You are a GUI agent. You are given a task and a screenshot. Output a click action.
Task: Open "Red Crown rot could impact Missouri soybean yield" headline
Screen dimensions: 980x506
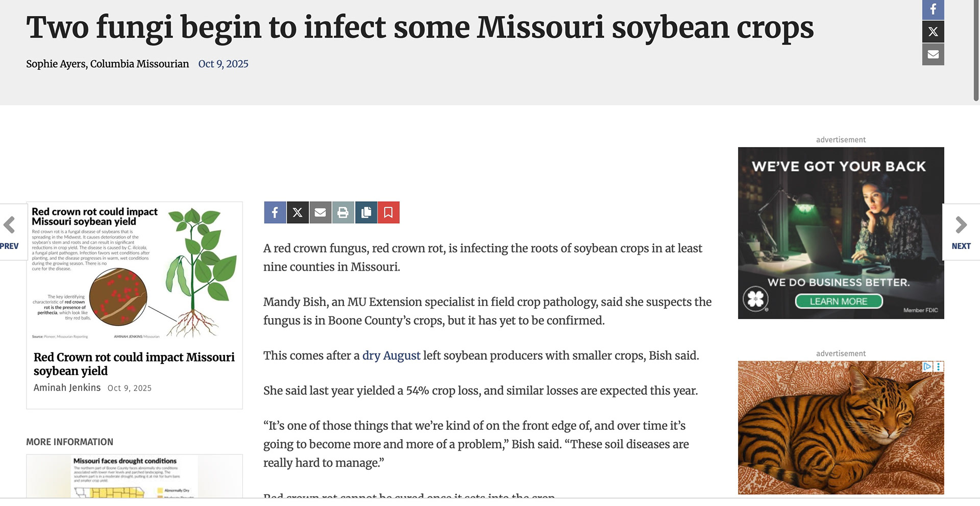coord(134,364)
